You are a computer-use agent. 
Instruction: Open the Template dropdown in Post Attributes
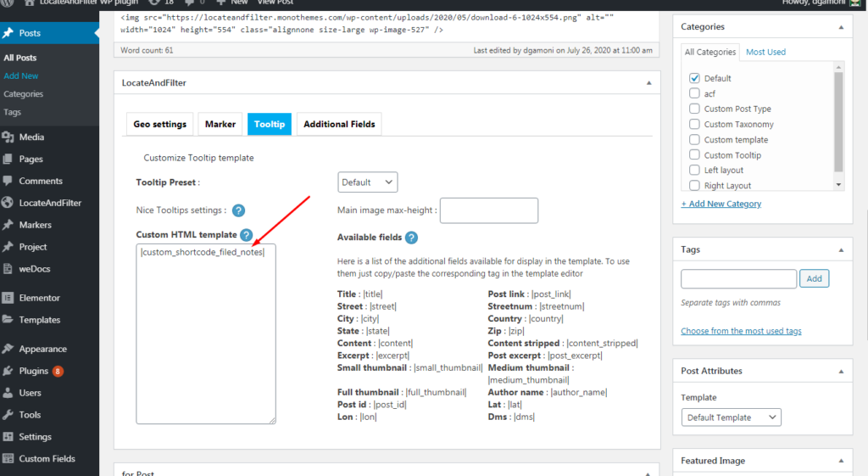click(x=731, y=417)
